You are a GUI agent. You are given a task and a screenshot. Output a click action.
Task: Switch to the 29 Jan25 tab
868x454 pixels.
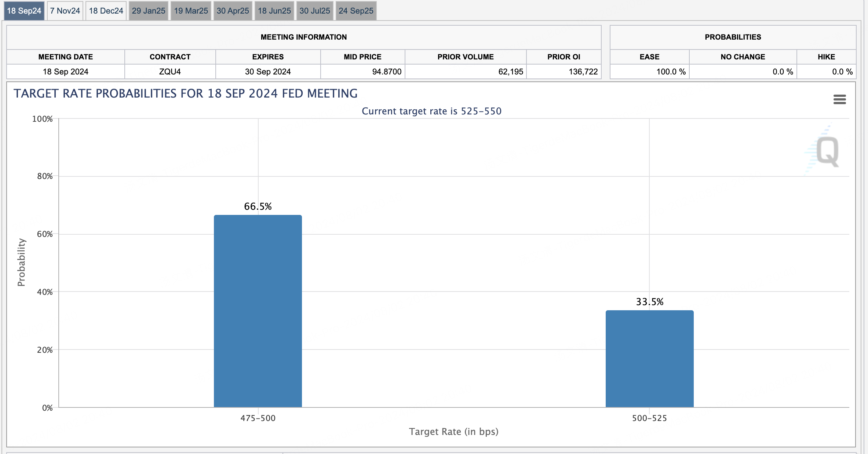pos(149,11)
